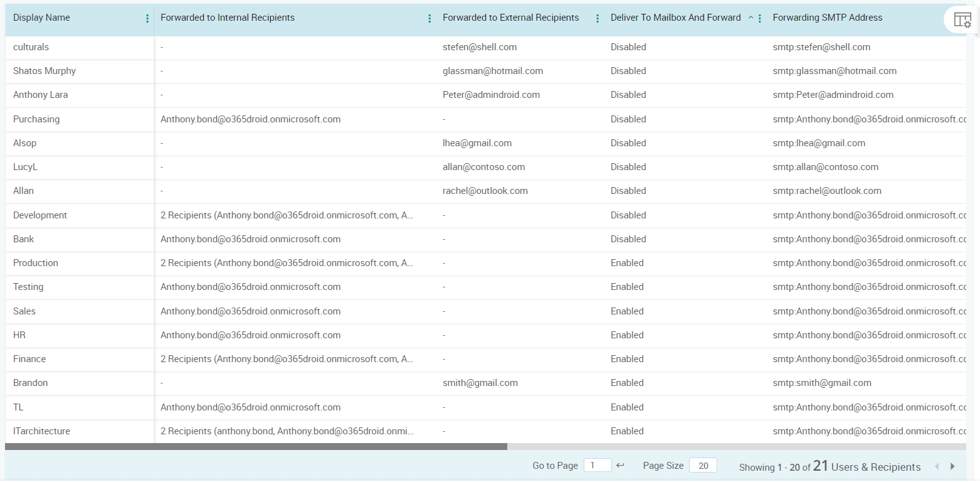This screenshot has width=980, height=482.
Task: Click external recipient glassman@hotmail.com
Action: pyautogui.click(x=493, y=71)
